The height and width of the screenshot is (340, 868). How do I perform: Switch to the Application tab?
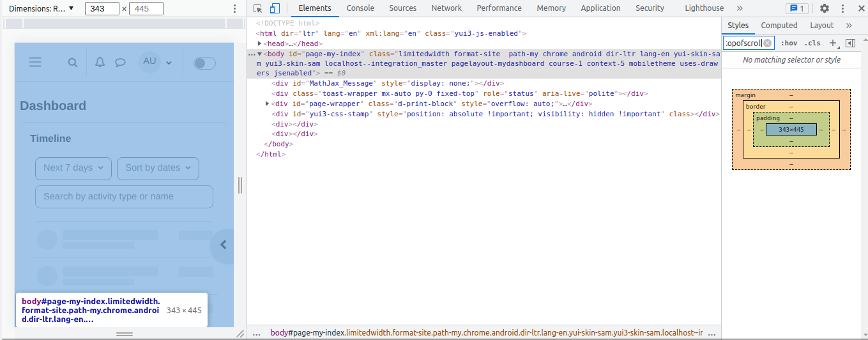[x=600, y=8]
